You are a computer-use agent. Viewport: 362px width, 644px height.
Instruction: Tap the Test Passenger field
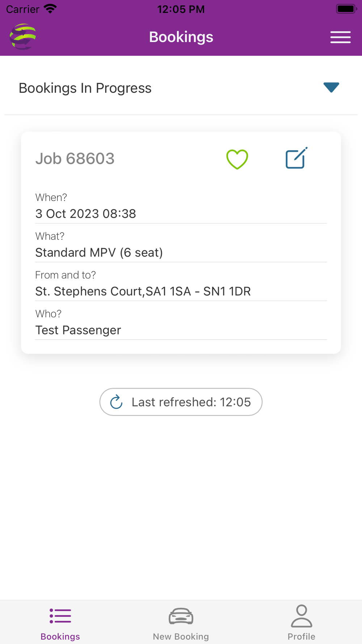[x=78, y=330]
